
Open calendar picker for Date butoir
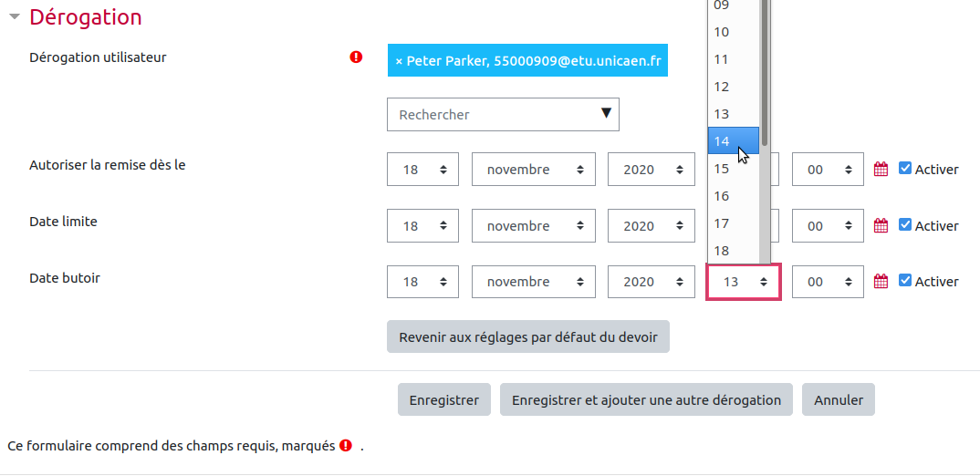point(881,282)
